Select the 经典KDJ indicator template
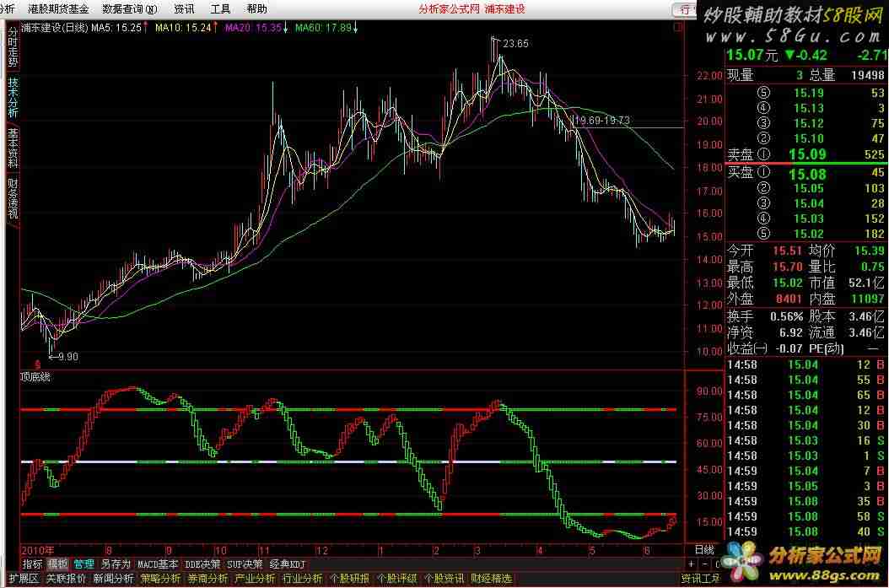The image size is (889, 588). [x=288, y=564]
